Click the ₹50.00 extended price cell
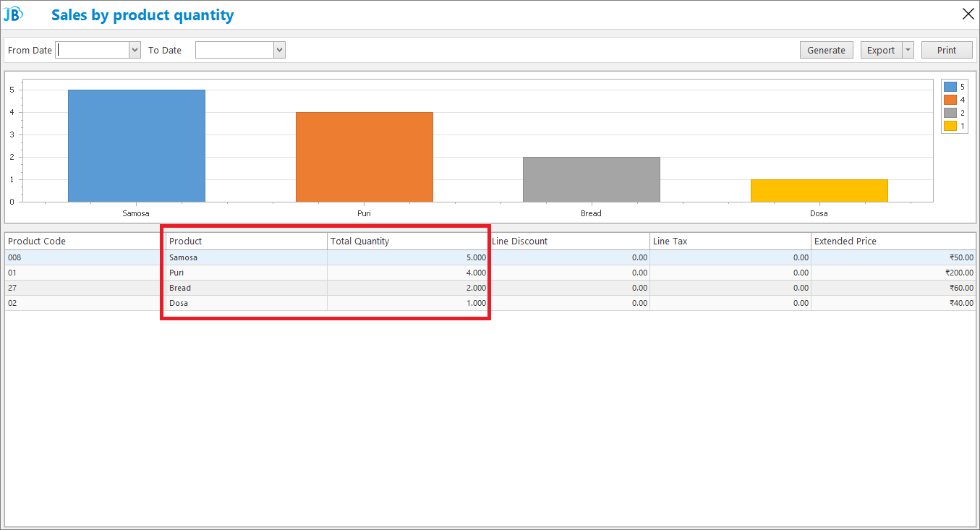980x530 pixels. coord(893,257)
